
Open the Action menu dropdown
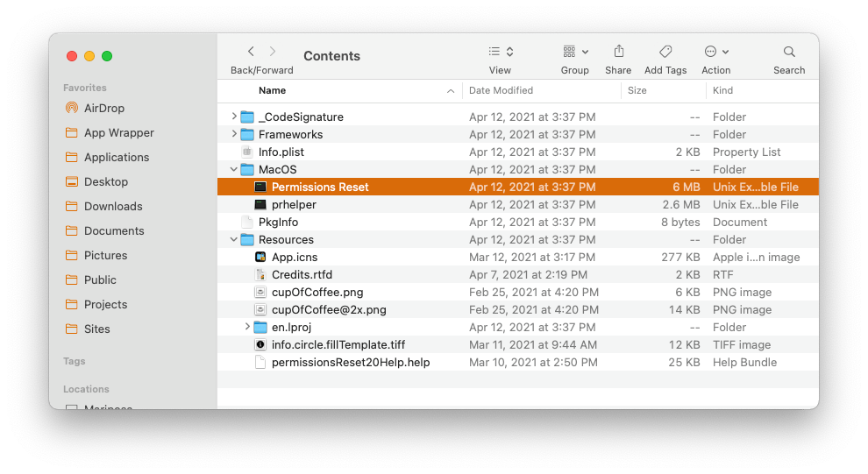coord(715,52)
